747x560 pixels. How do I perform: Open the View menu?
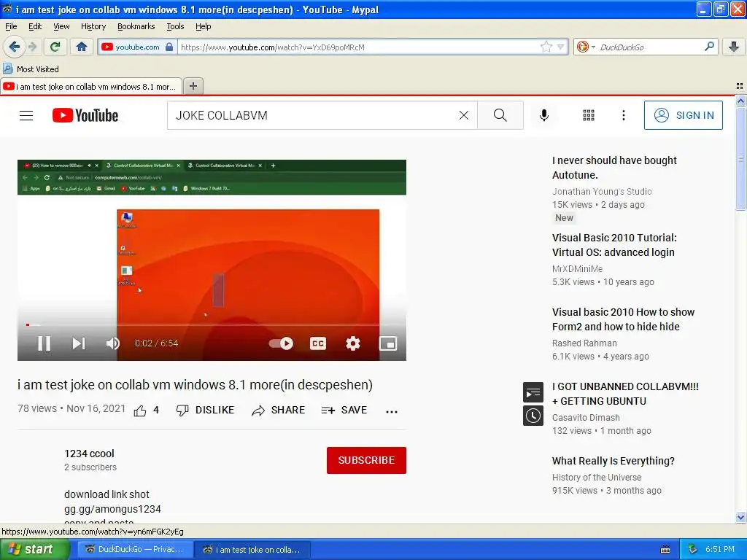click(61, 26)
